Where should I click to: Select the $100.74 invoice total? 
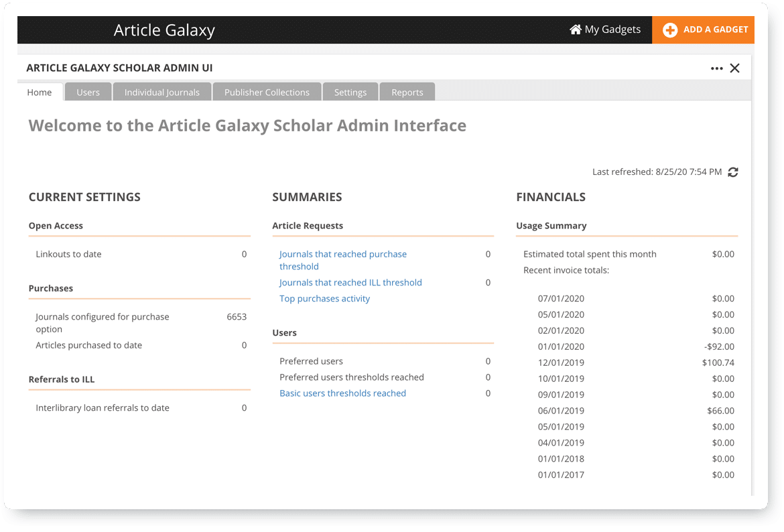pyautogui.click(x=718, y=362)
